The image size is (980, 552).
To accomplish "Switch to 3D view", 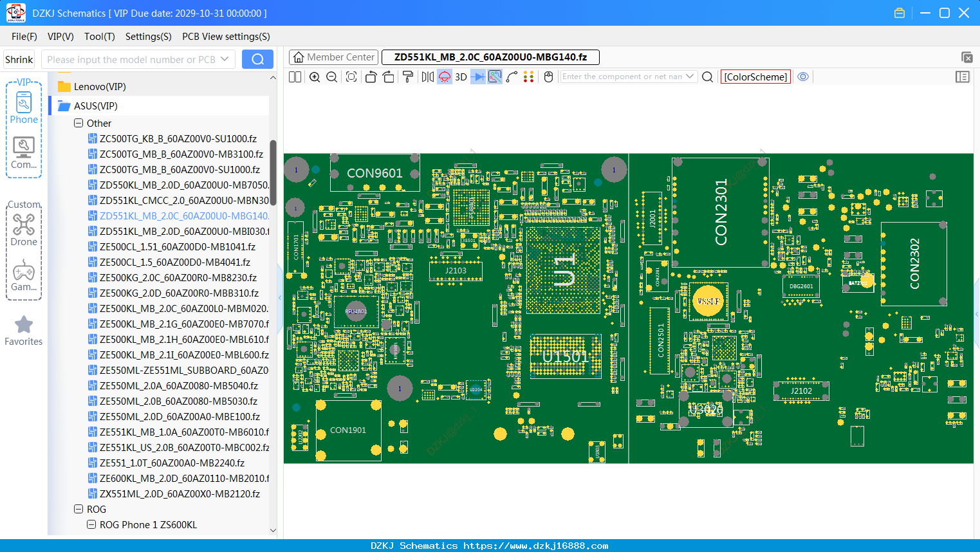I will [461, 77].
